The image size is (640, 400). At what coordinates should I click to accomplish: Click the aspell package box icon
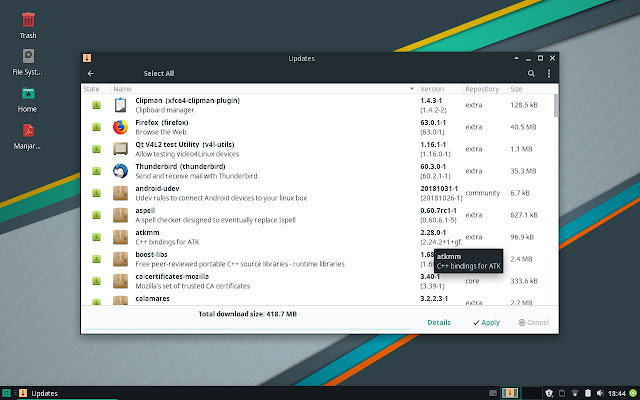(120, 215)
